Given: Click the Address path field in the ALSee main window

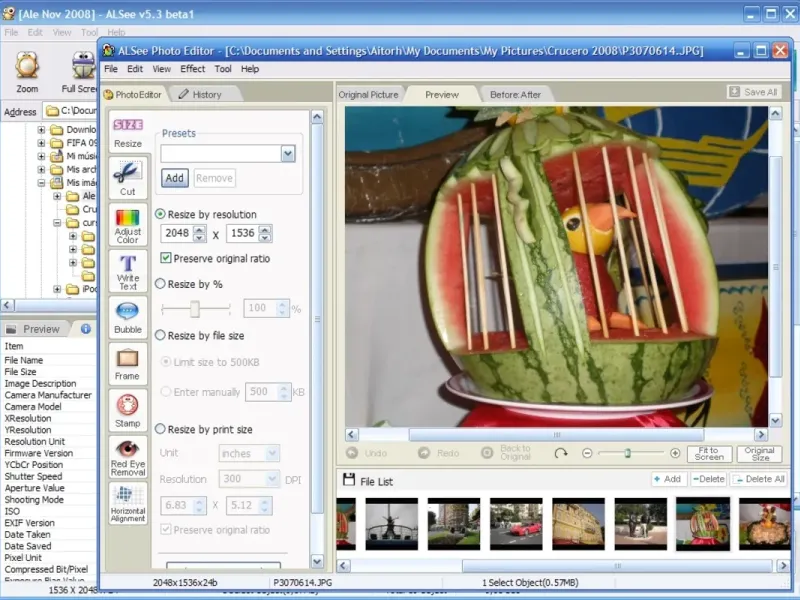Looking at the screenshot, I should click(70, 111).
